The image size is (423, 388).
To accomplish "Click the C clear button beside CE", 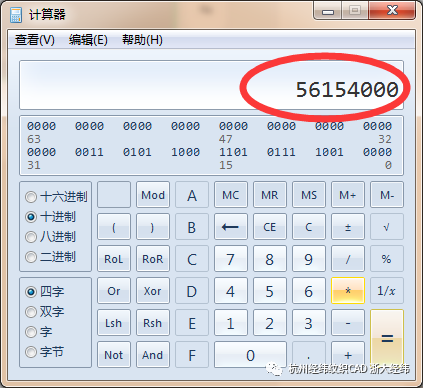I will [309, 227].
